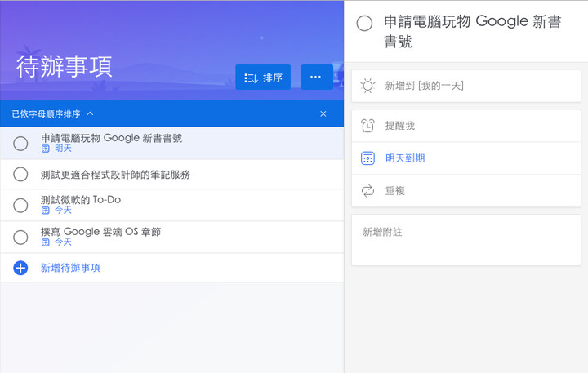Complete the 撰寫 Google 雲端 OS 章節 task
Viewport: 588px width, 373px height.
pos(20,238)
